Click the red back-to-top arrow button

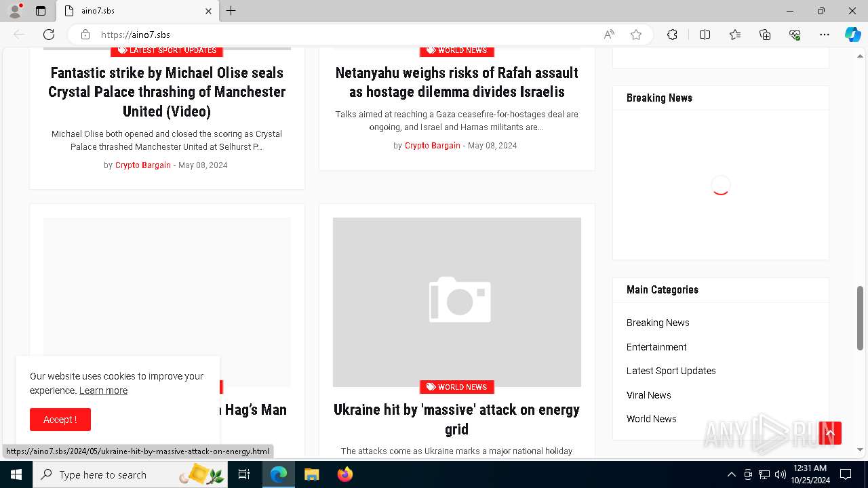tap(830, 433)
